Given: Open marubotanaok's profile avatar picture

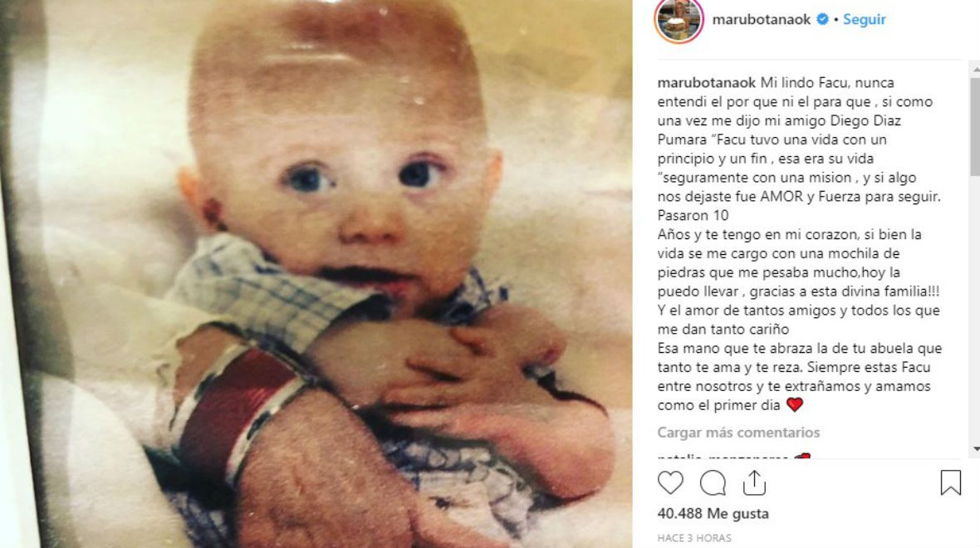Looking at the screenshot, I should [679, 20].
